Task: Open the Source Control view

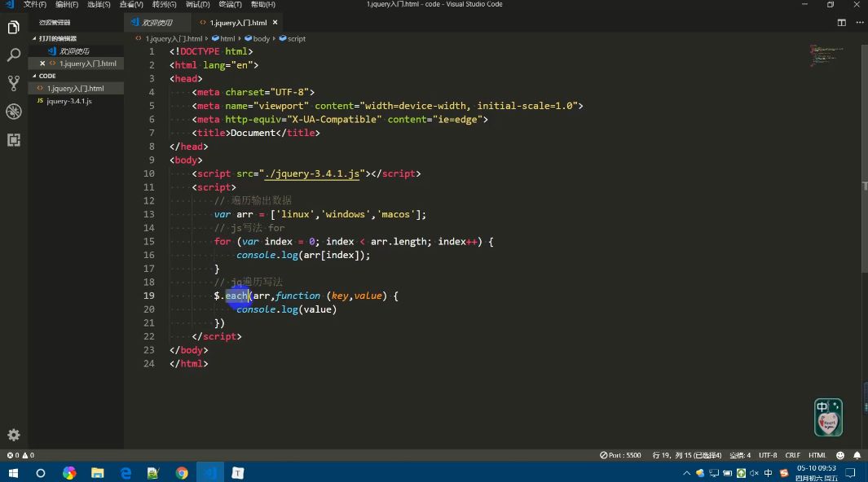Action: pos(13,83)
